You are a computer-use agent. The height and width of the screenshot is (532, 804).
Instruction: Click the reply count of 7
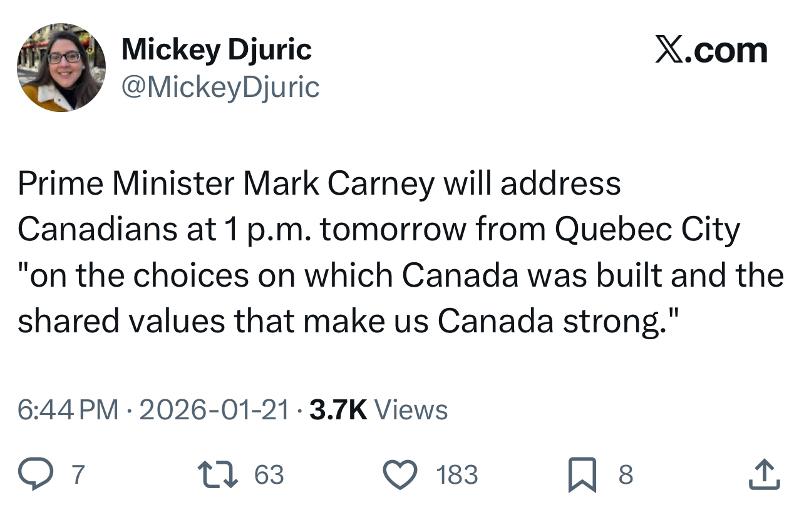pos(76,475)
